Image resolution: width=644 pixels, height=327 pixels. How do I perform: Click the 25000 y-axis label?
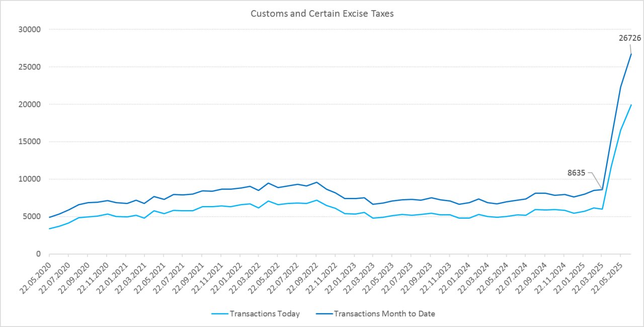point(30,67)
